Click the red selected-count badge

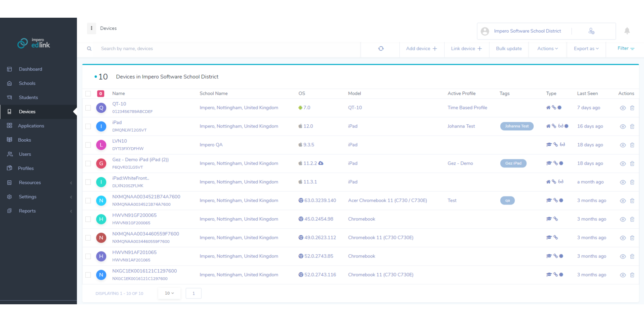(x=101, y=94)
